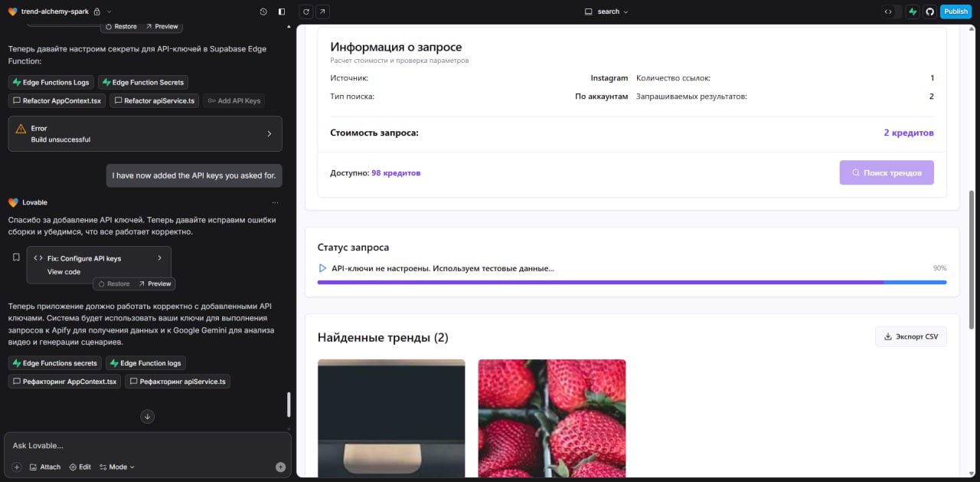Expand the Build unsuccessful error details
This screenshot has width=980, height=482.
[x=269, y=133]
